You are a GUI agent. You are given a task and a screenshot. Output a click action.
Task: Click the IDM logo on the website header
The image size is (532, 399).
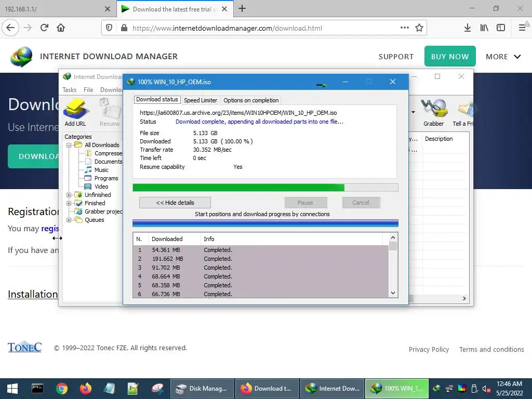21,57
